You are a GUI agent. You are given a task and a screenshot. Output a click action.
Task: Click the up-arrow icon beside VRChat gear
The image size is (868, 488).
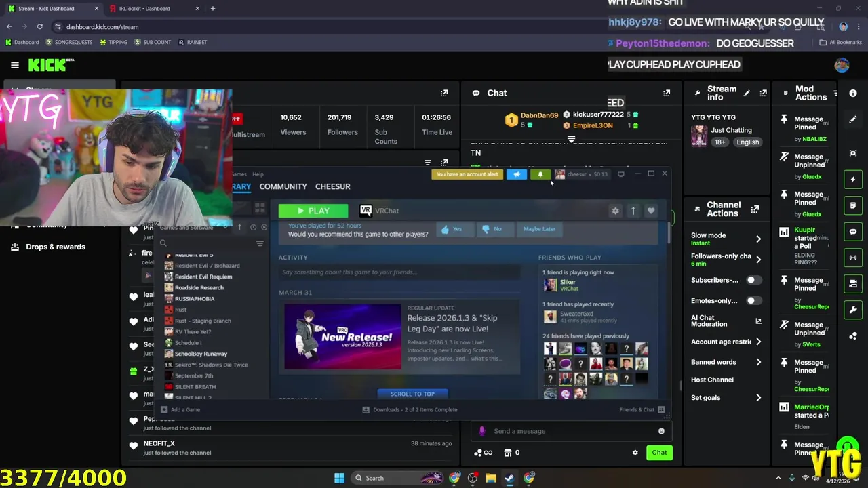pos(633,211)
